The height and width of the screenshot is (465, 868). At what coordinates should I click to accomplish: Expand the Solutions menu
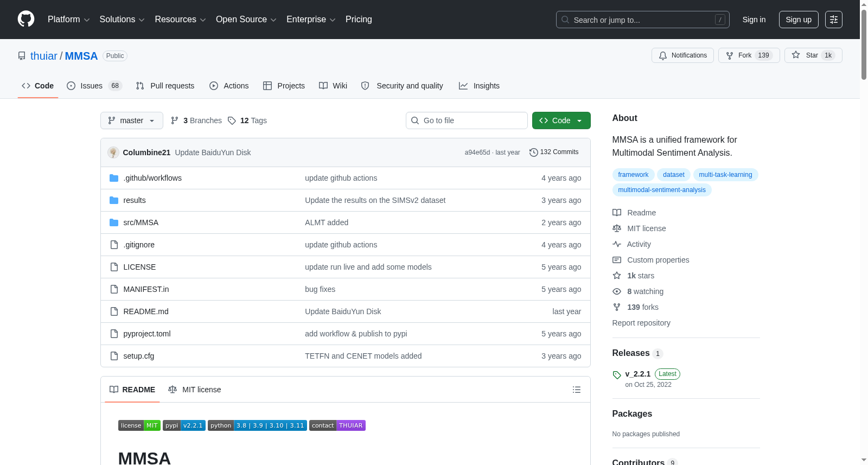(122, 20)
